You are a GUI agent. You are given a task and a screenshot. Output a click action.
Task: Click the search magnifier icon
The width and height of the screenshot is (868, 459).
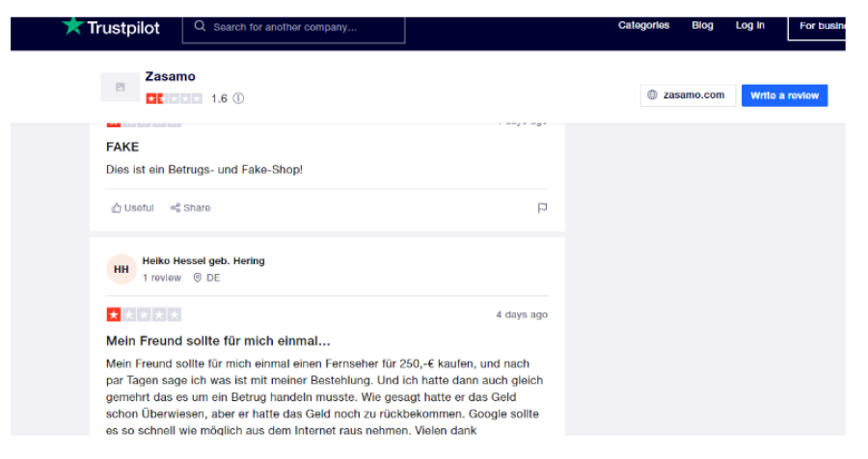200,26
